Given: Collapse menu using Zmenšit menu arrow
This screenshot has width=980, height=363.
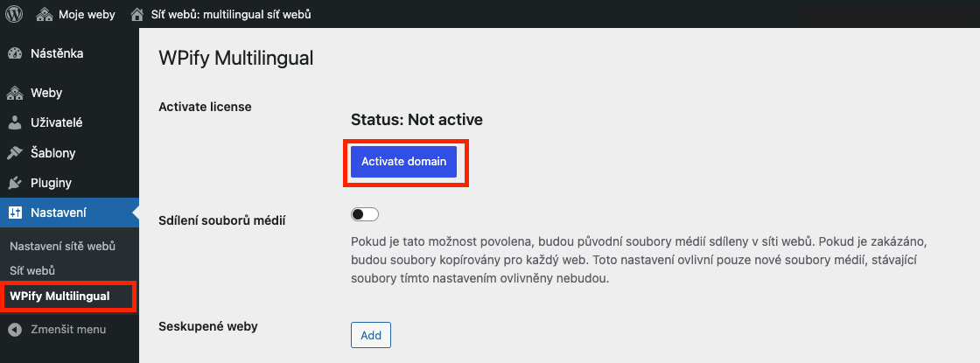Looking at the screenshot, I should [17, 329].
